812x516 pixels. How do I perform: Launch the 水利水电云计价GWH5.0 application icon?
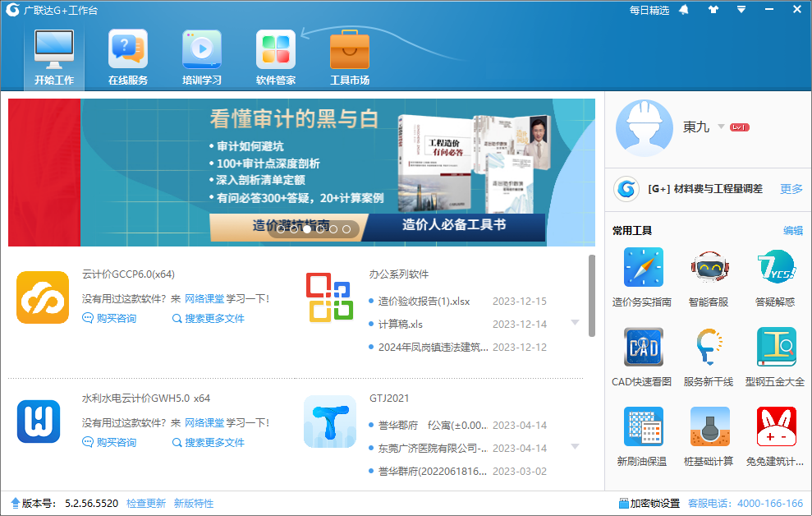pos(39,422)
